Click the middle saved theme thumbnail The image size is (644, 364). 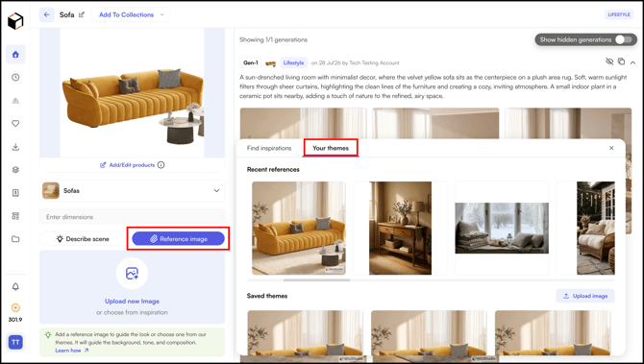429,332
